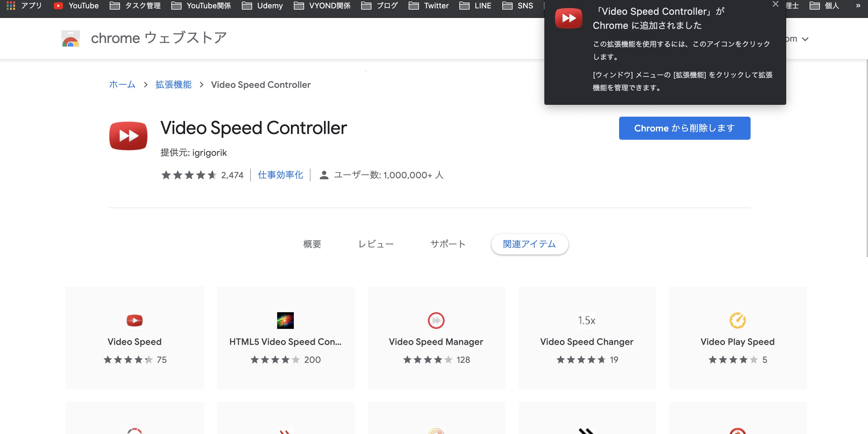Open the YouTube bookmark

(76, 6)
